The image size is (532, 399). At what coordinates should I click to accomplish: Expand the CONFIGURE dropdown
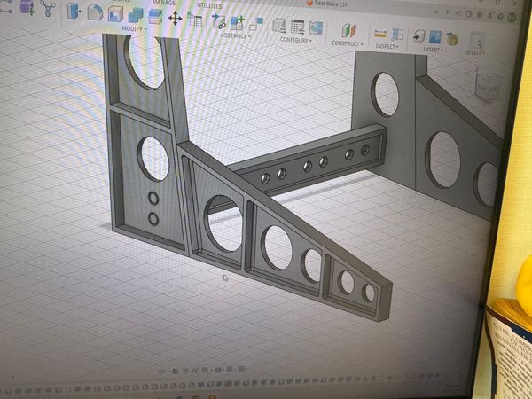pos(295,40)
